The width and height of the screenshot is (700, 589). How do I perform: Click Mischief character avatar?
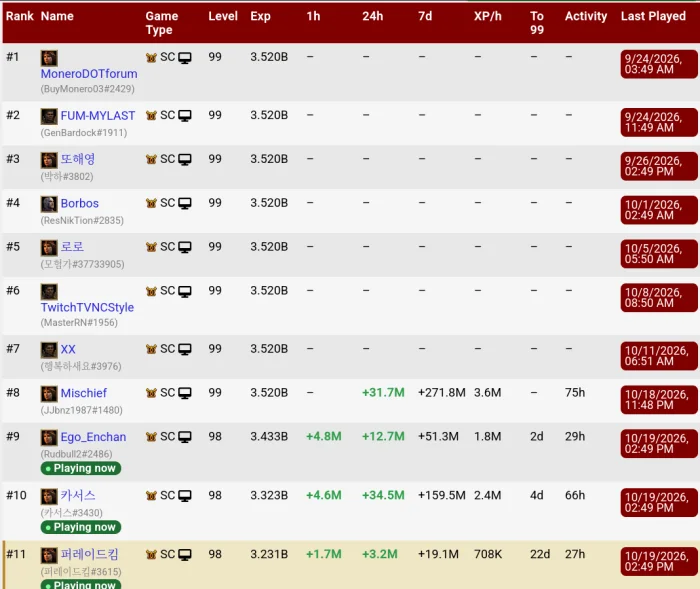(x=49, y=394)
